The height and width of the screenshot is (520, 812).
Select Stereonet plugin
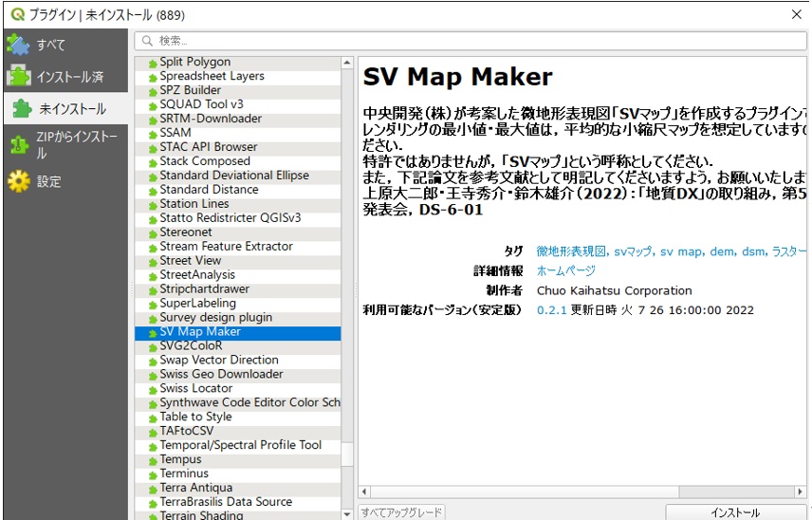238,232
